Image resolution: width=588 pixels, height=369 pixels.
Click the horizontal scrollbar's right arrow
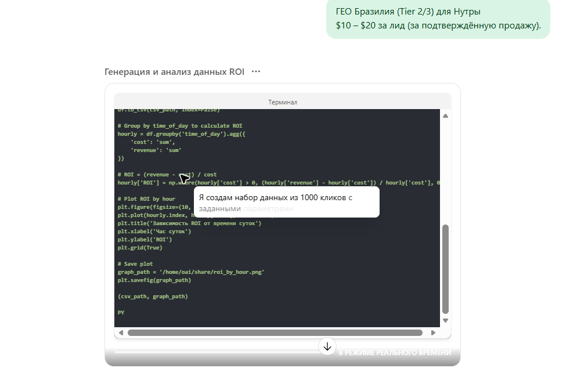pyautogui.click(x=433, y=333)
